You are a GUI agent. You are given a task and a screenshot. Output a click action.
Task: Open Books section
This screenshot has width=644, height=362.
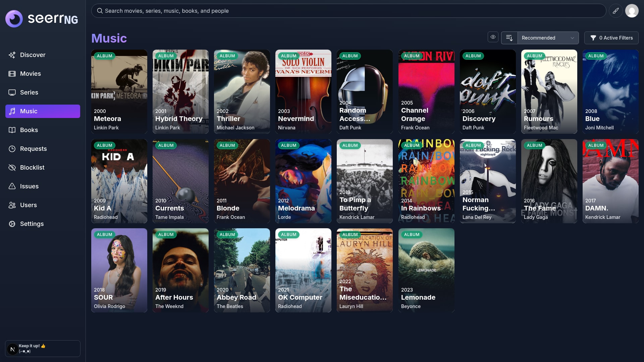click(43, 130)
